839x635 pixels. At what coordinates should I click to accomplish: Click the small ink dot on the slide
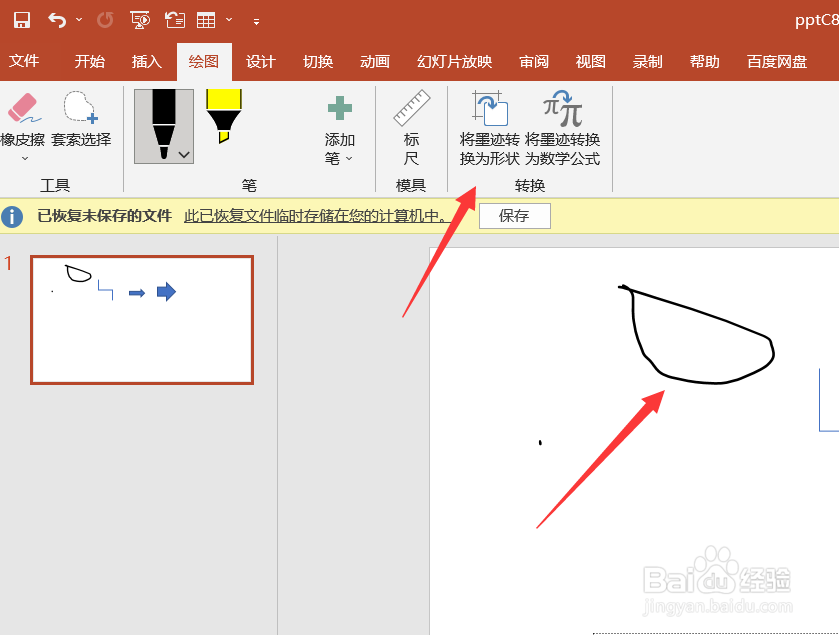pos(540,442)
